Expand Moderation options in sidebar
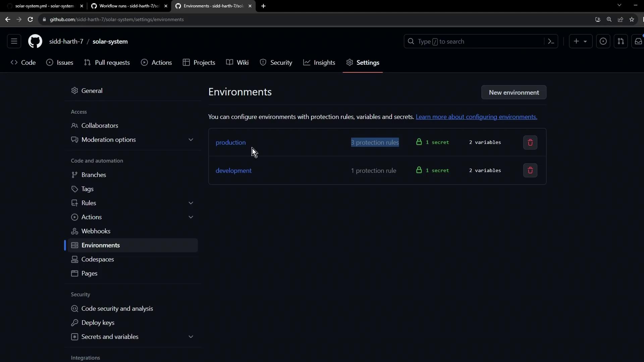644x362 pixels. 191,140
